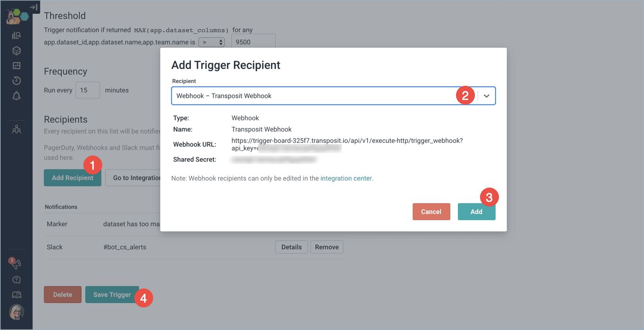Open the datasets cube icon in sidebar

click(16, 50)
